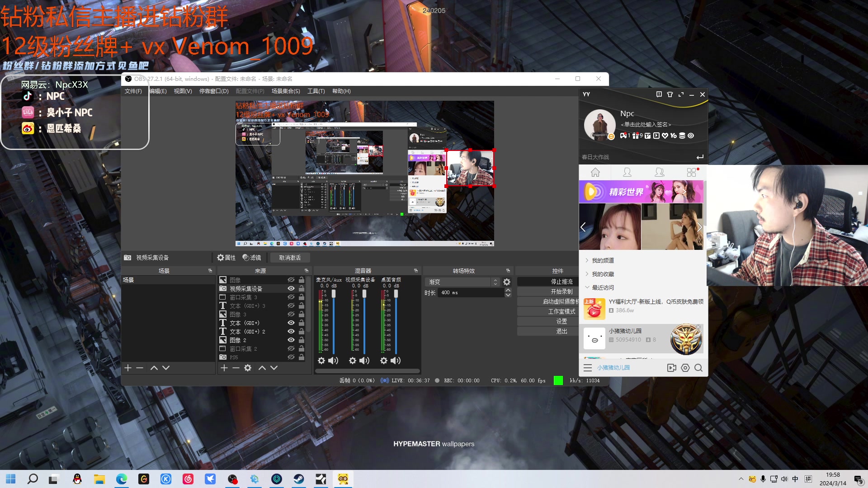Viewport: 868px width, 488px height.
Task: Open the YY feedback message icon in title bar
Action: pos(659,94)
